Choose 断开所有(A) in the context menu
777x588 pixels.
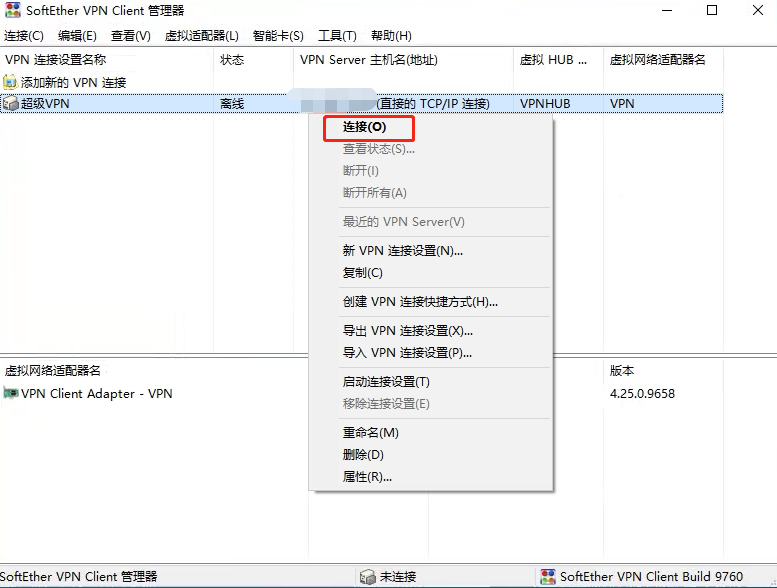(x=431, y=193)
